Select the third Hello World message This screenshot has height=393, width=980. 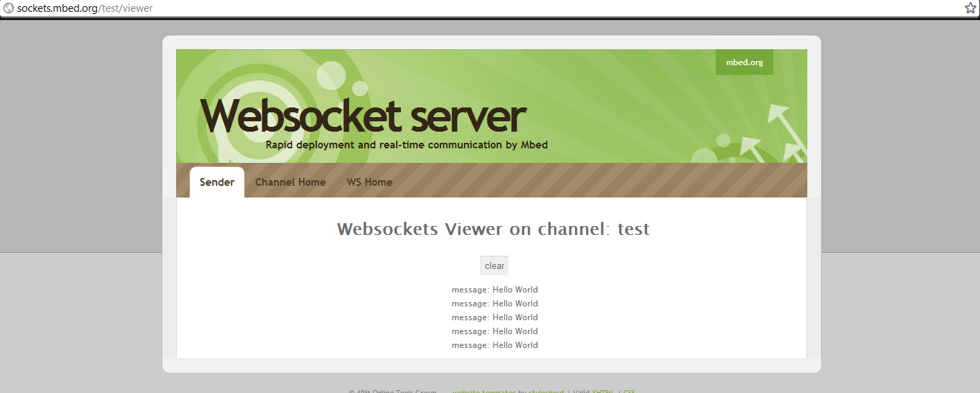pyautogui.click(x=495, y=317)
